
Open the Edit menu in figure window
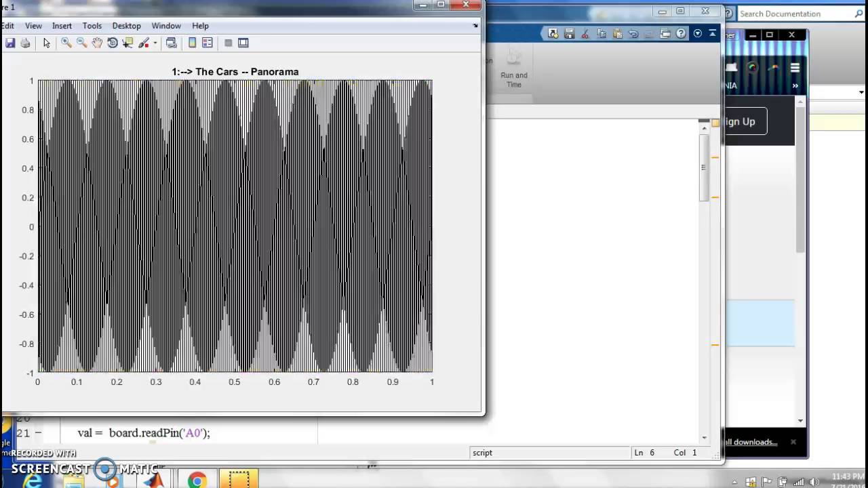[7, 26]
